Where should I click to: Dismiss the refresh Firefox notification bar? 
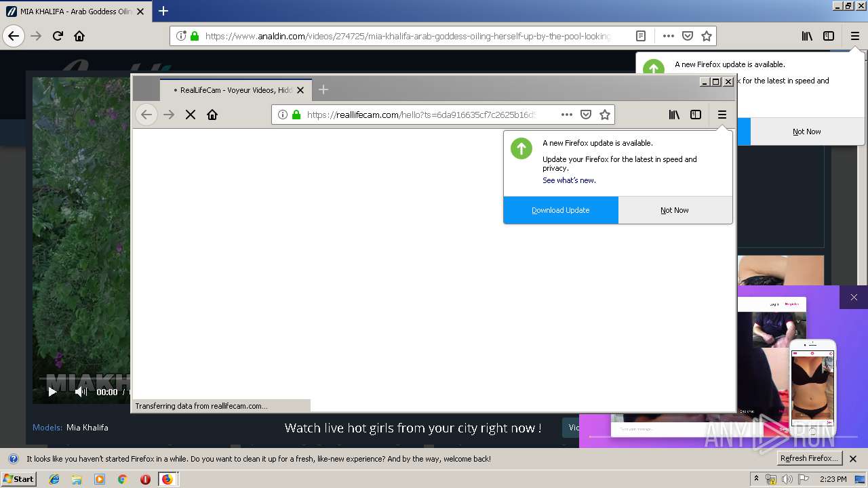point(853,459)
